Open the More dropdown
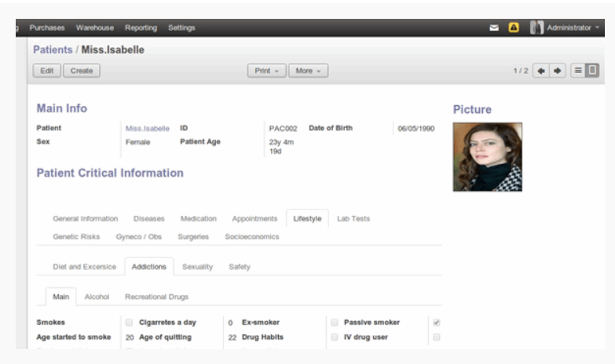This screenshot has width=615, height=364. [308, 71]
